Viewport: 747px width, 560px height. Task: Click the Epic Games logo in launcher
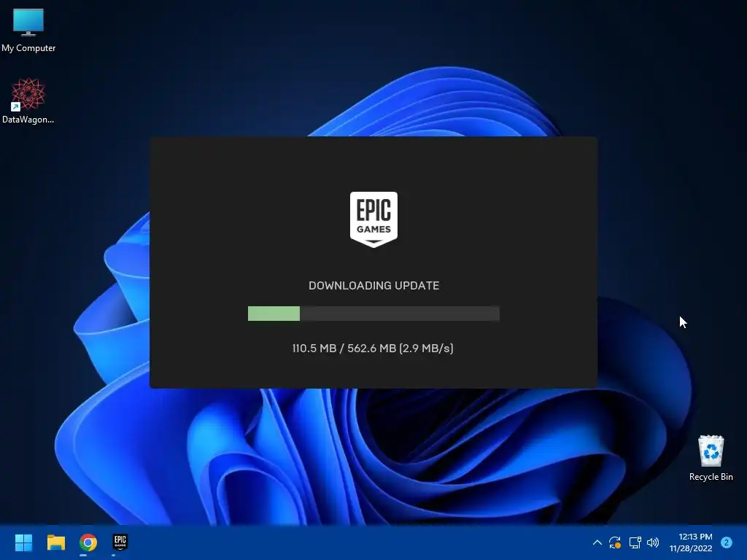point(373,219)
